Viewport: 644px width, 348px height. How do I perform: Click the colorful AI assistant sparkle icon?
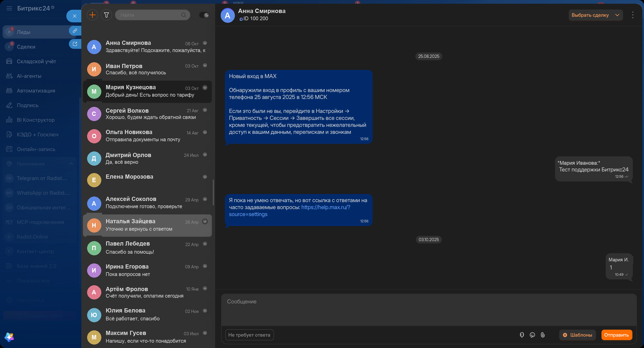[9, 337]
